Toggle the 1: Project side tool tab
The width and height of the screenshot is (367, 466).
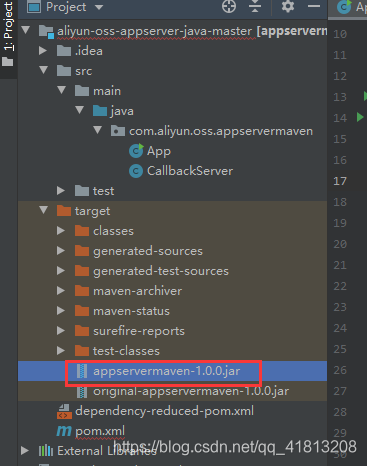(x=8, y=34)
